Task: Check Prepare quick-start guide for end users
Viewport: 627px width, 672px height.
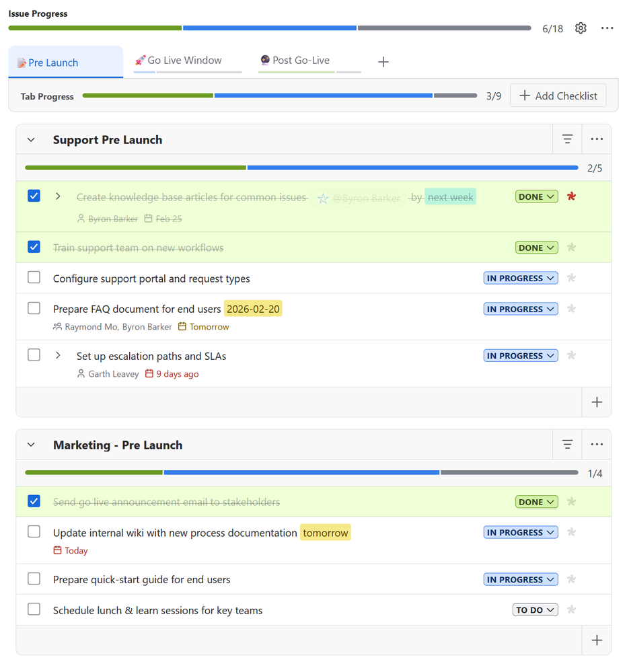Action: point(34,578)
